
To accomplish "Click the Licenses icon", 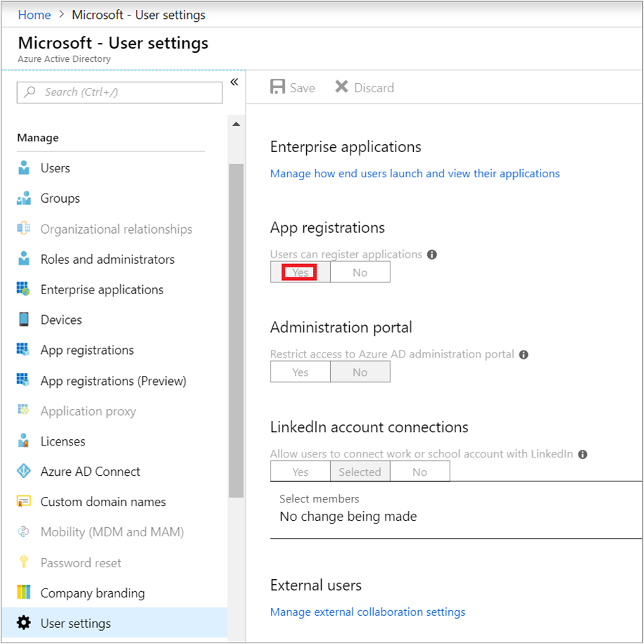I will click(23, 441).
